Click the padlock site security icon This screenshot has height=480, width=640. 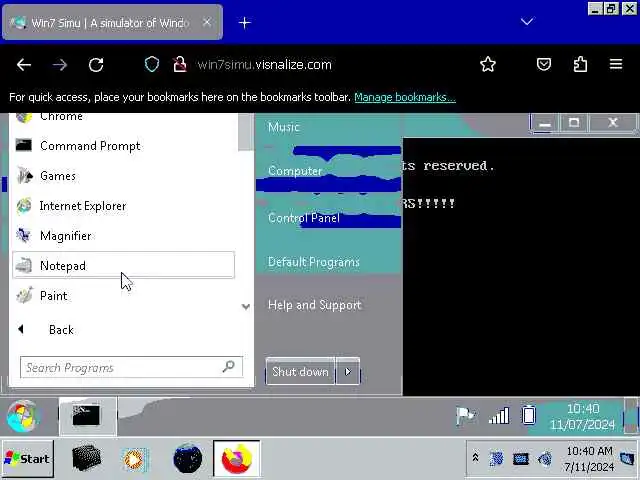pos(180,64)
